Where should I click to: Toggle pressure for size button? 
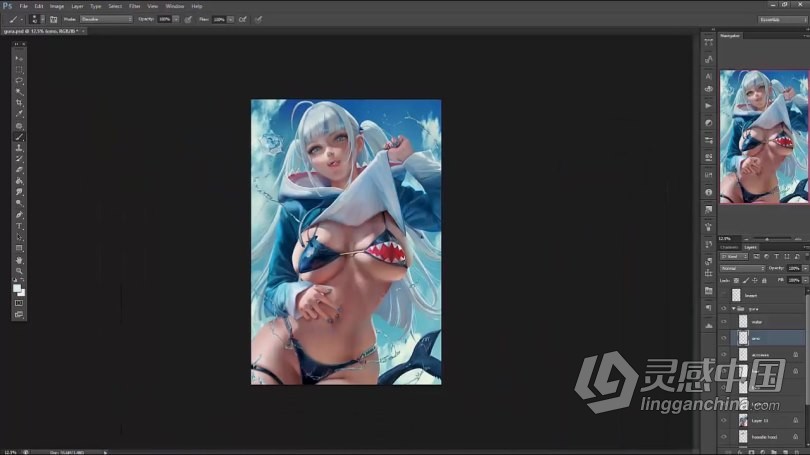click(258, 20)
